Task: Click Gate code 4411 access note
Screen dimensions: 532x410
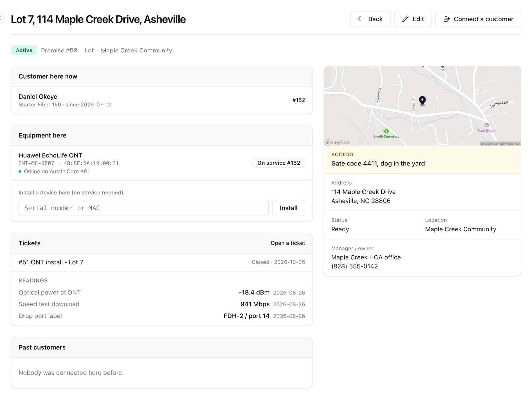Action: point(378,163)
